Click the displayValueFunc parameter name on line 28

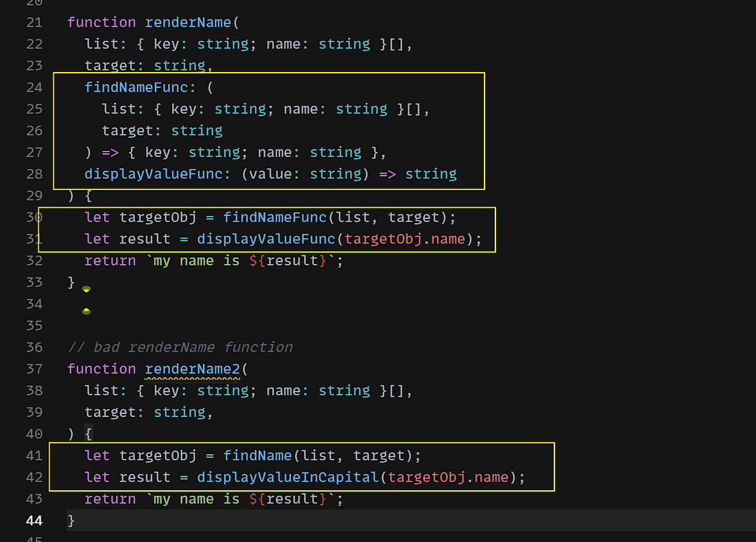[x=154, y=174]
